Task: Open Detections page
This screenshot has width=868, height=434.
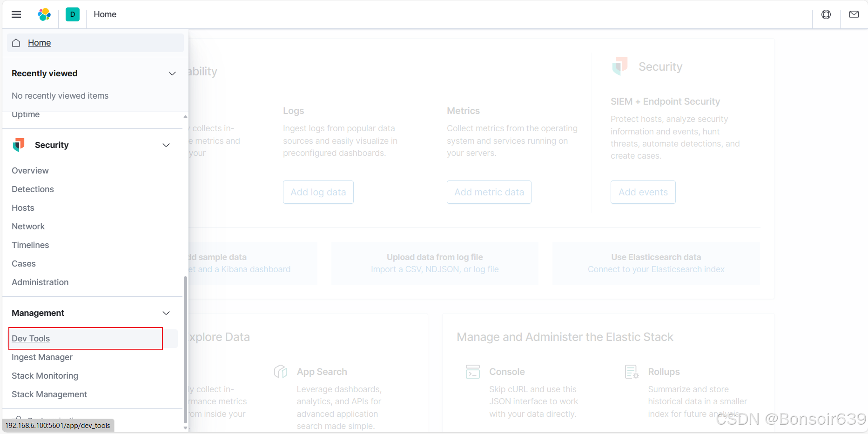Action: 33,189
